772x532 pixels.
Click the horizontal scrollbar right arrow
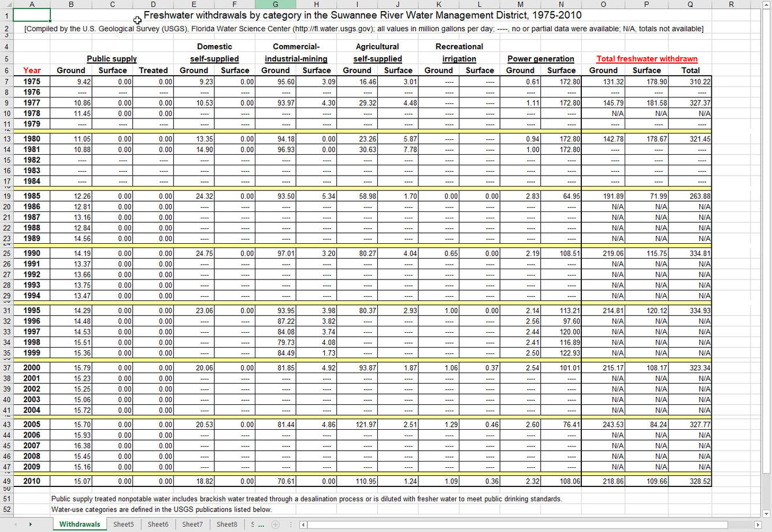coord(759,524)
